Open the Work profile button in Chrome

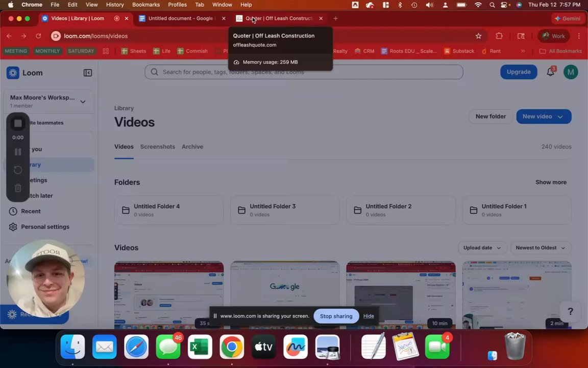(x=553, y=36)
